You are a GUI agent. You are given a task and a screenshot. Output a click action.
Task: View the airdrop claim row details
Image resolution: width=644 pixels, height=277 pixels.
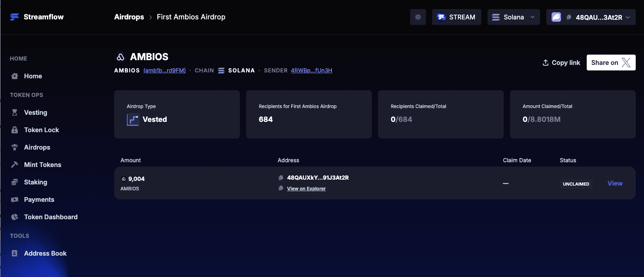(x=615, y=183)
